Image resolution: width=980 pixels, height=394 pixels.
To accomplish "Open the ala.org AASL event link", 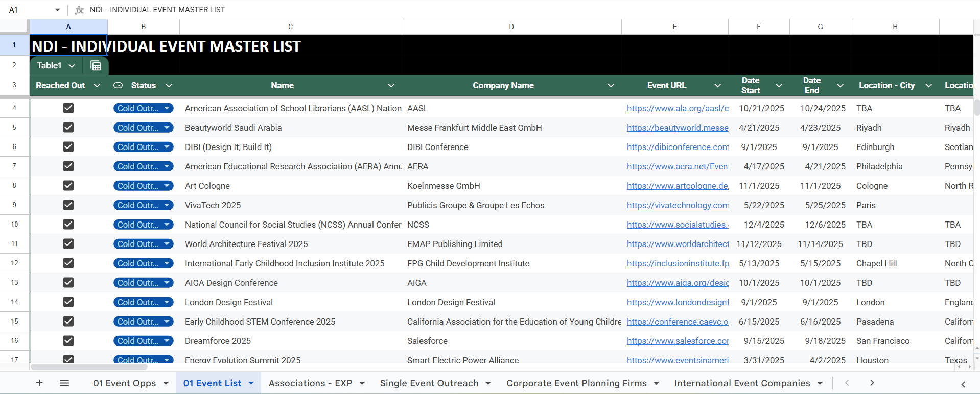I will tap(678, 108).
